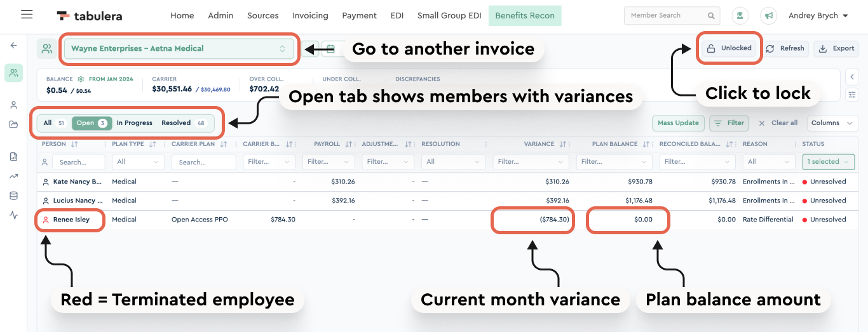Open Admin menu

(220, 15)
